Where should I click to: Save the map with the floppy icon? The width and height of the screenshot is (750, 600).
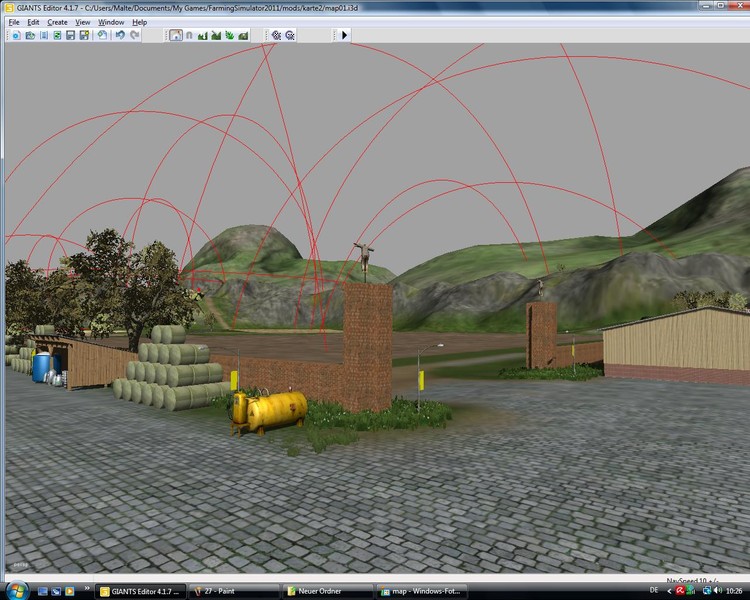[x=71, y=35]
